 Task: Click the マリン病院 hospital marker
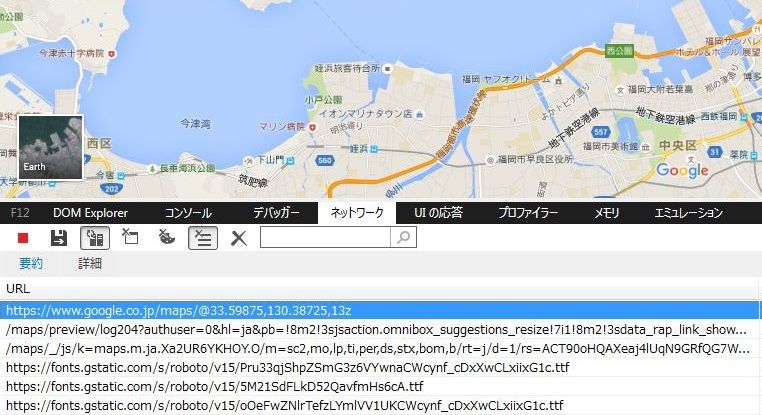[x=312, y=127]
